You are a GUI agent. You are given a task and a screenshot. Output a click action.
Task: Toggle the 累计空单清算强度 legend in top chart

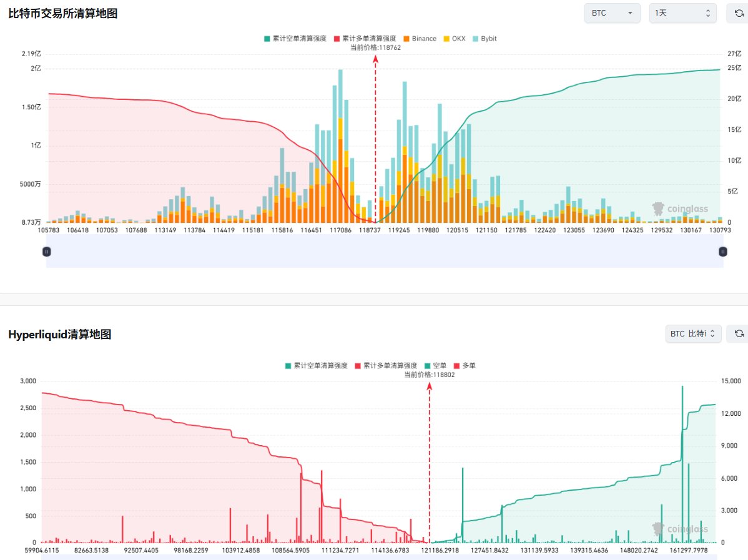coord(295,39)
